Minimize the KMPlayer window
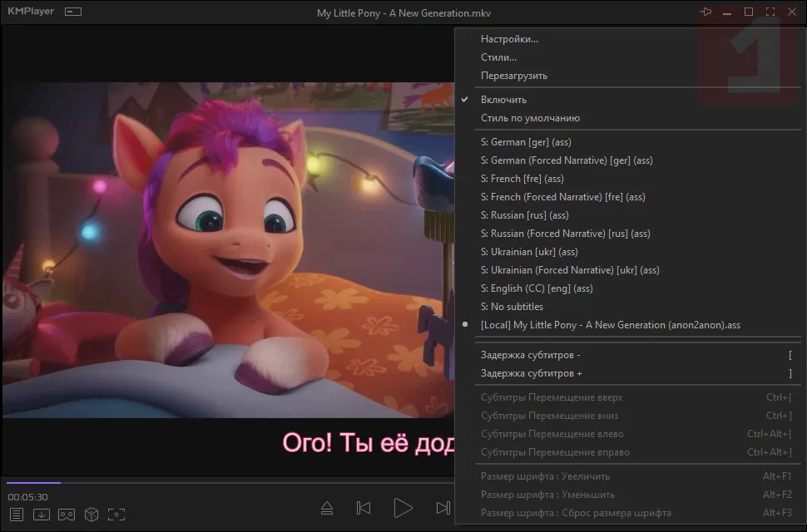 point(727,12)
